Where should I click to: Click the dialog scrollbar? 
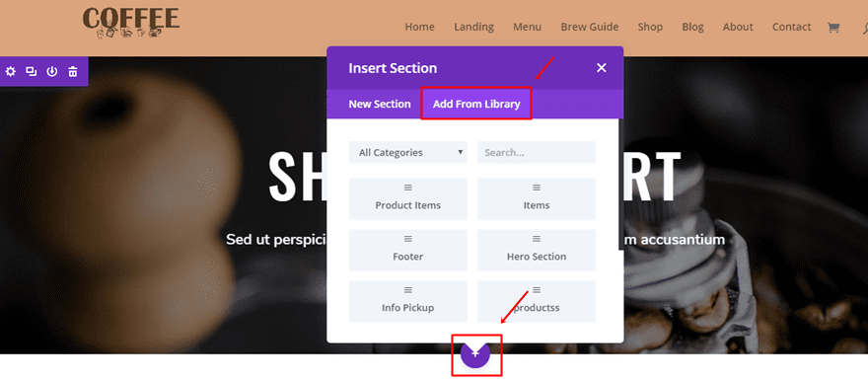(x=621, y=184)
